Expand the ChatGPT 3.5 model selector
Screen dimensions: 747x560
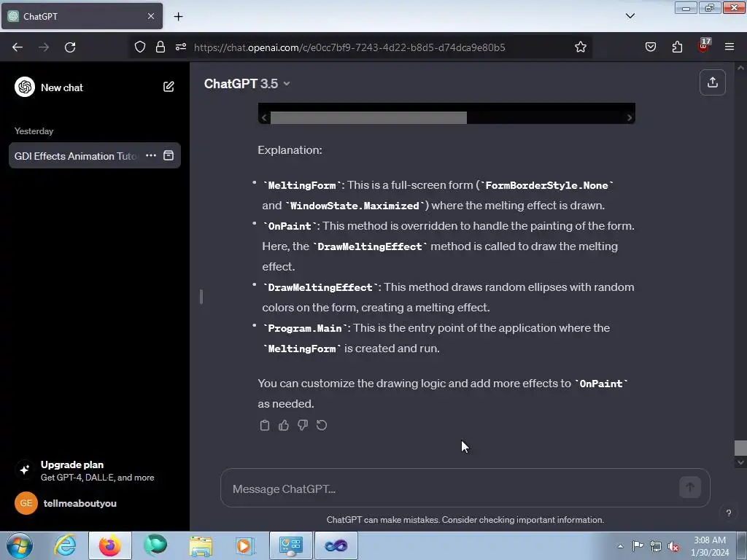tap(247, 84)
